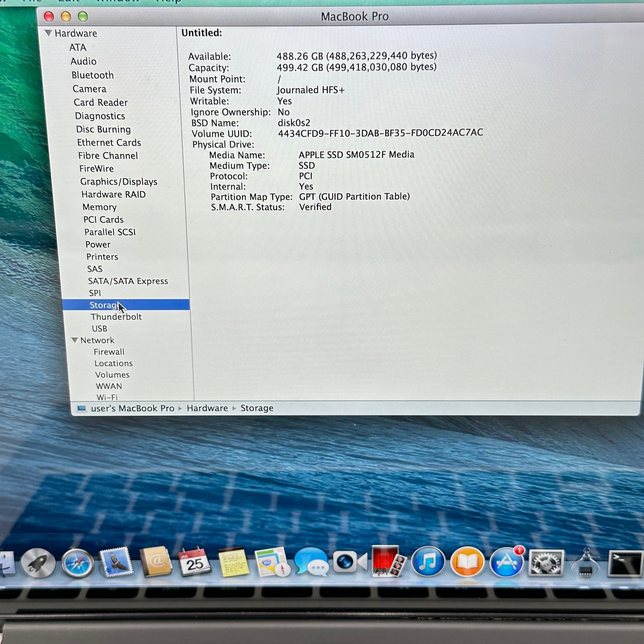Screen dimensions: 644x644
Task: Select Audio in the sidebar
Action: point(83,61)
